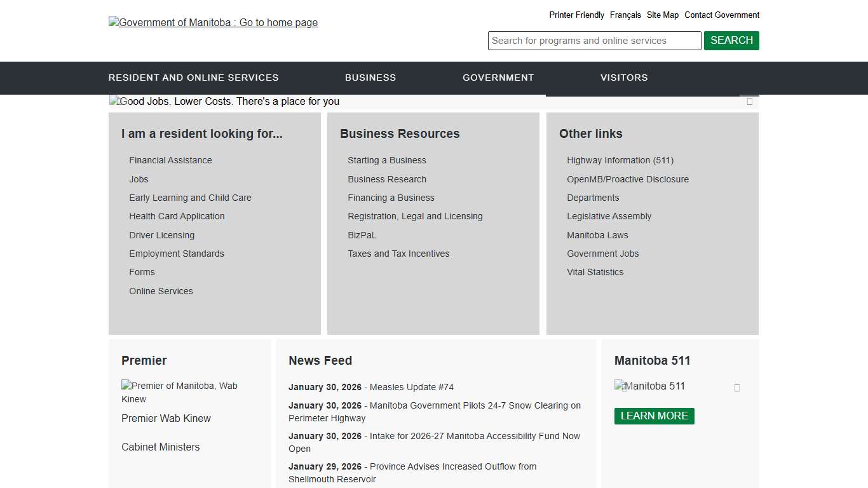The height and width of the screenshot is (488, 868).
Task: Open the Premier Wab Kinew photo
Action: pos(179,392)
